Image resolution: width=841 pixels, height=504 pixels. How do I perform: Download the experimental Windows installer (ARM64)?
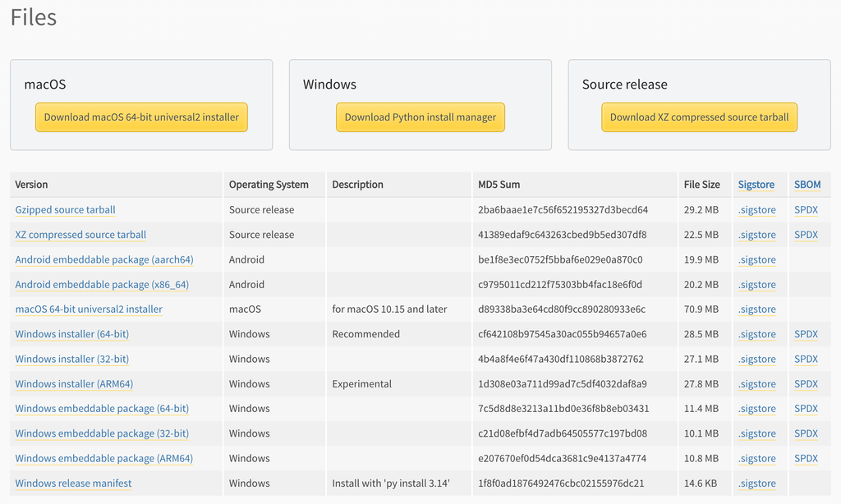pyautogui.click(x=73, y=383)
